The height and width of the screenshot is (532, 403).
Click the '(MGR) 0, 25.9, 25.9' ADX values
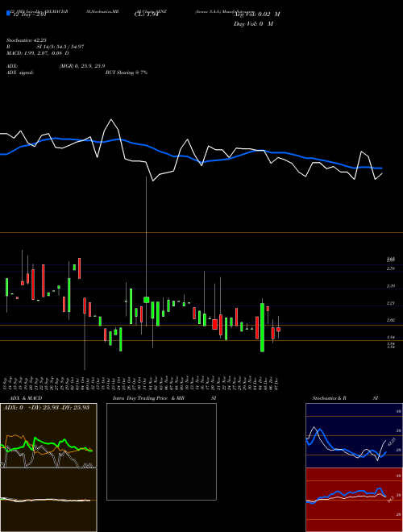coord(82,66)
